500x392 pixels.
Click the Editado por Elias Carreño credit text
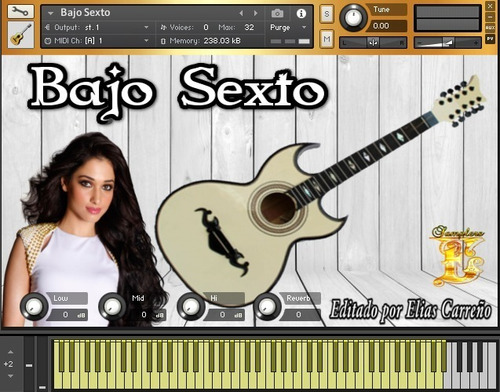410,311
